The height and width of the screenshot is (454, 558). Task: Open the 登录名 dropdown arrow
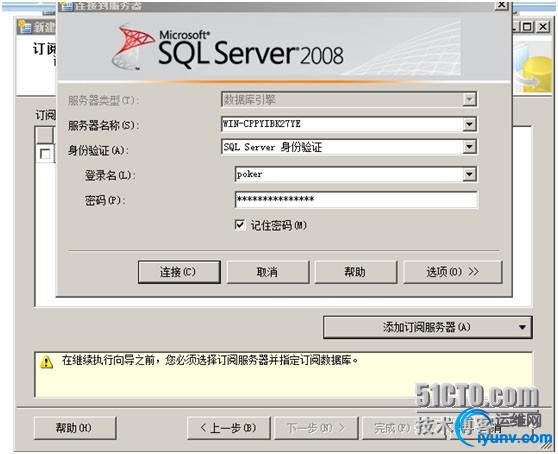[469, 174]
